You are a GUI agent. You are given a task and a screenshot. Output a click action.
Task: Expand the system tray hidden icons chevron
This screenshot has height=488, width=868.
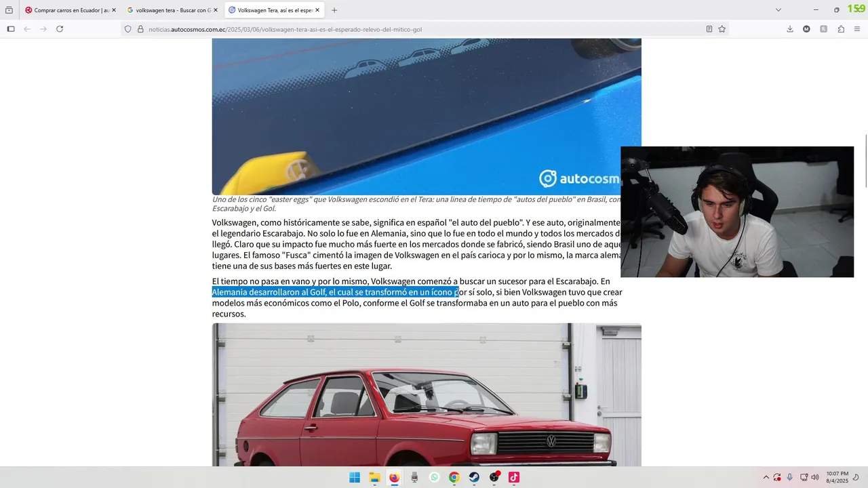click(x=766, y=477)
